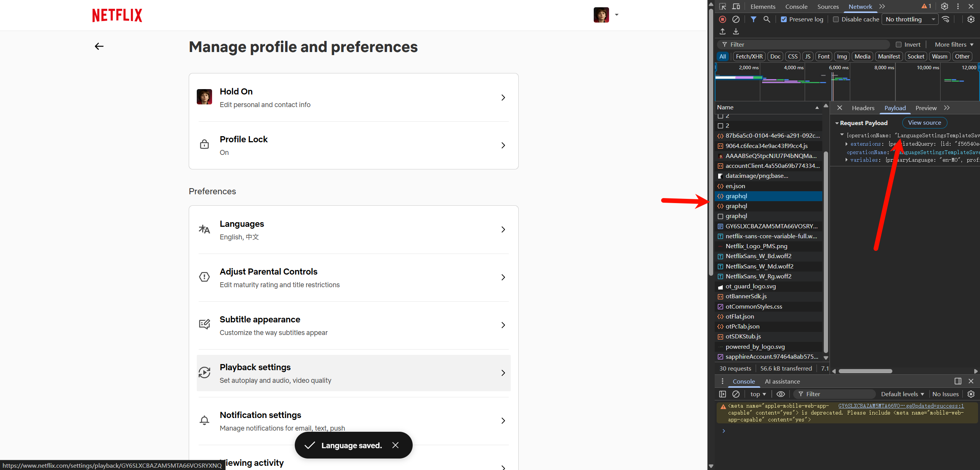Switch to the Headers tab

[863, 108]
